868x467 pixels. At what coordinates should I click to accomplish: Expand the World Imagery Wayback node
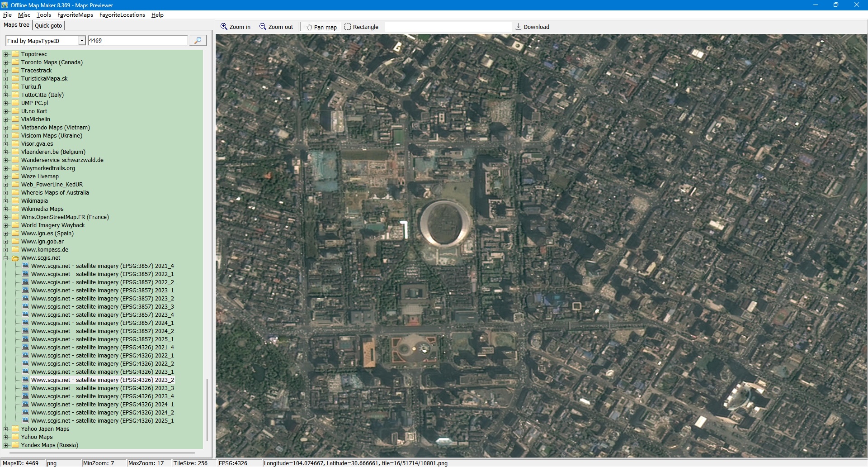[6, 225]
